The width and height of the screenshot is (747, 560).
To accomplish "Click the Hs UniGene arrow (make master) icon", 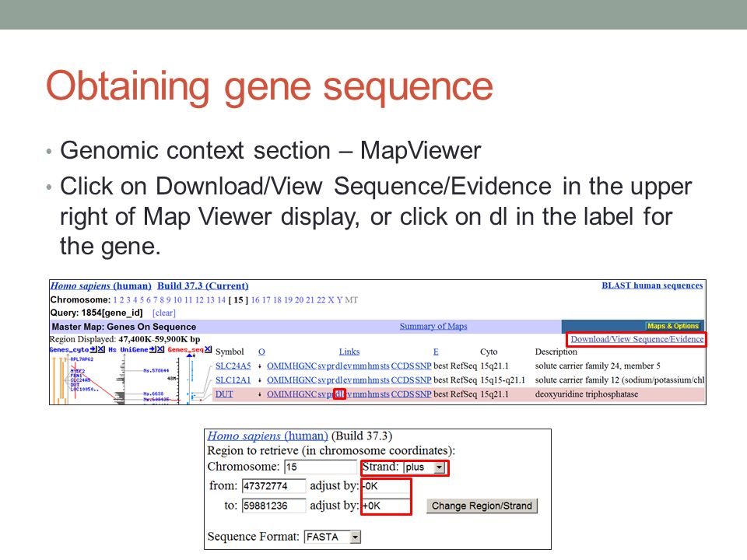I will (x=153, y=349).
